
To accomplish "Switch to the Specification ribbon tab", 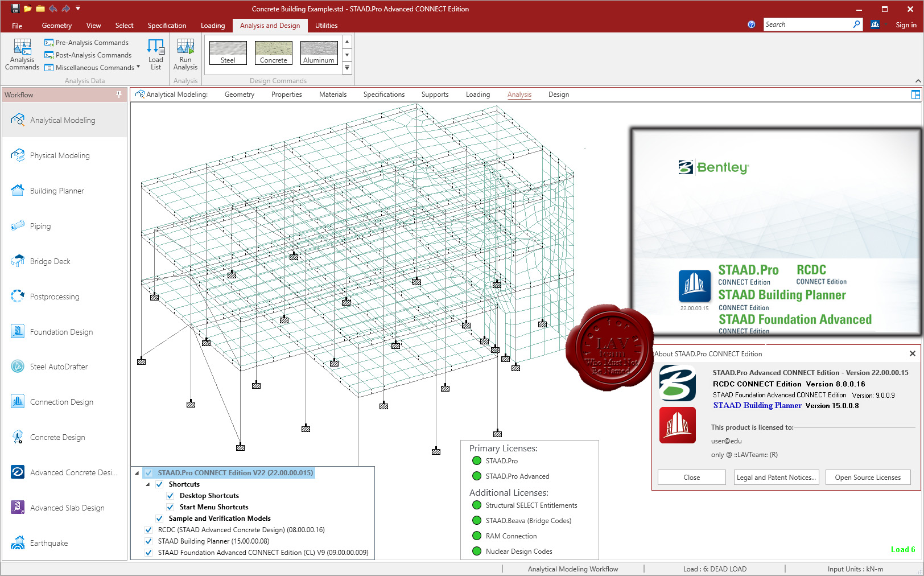I will [167, 26].
